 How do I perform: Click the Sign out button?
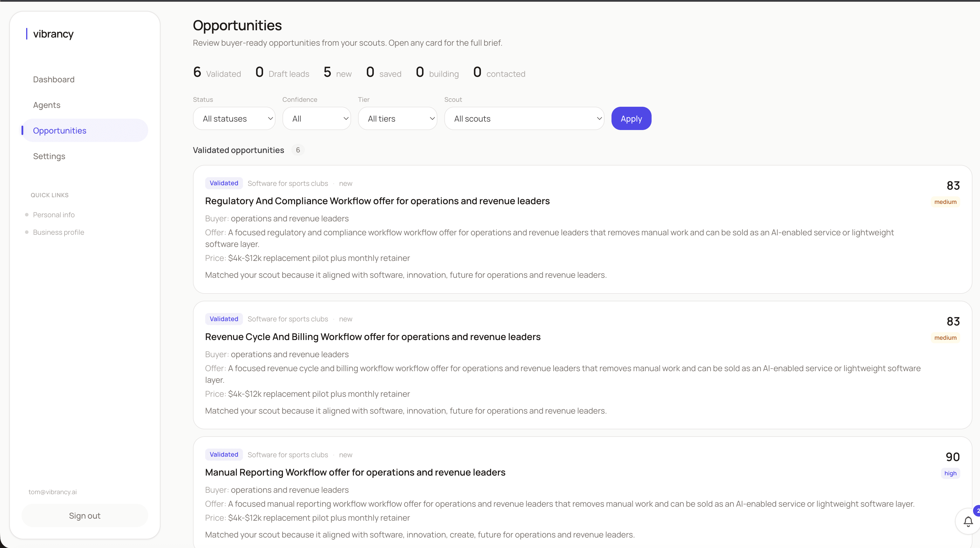point(85,516)
